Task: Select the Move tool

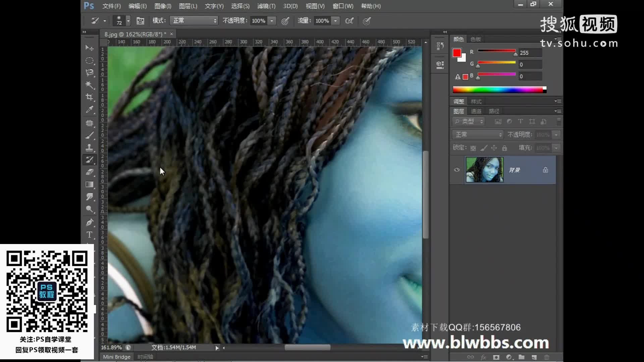Action: (x=90, y=48)
